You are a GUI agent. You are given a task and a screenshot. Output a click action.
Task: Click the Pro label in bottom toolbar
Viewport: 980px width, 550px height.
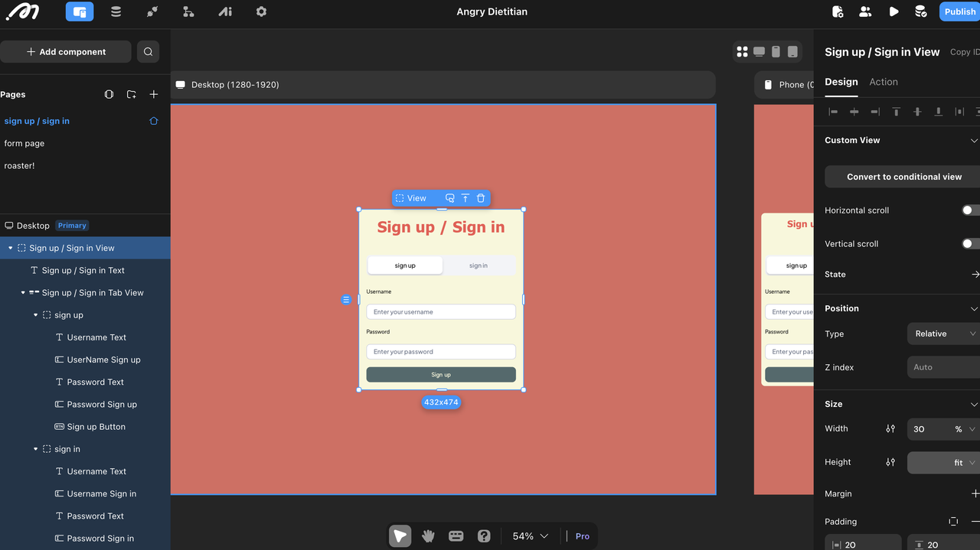tap(583, 536)
